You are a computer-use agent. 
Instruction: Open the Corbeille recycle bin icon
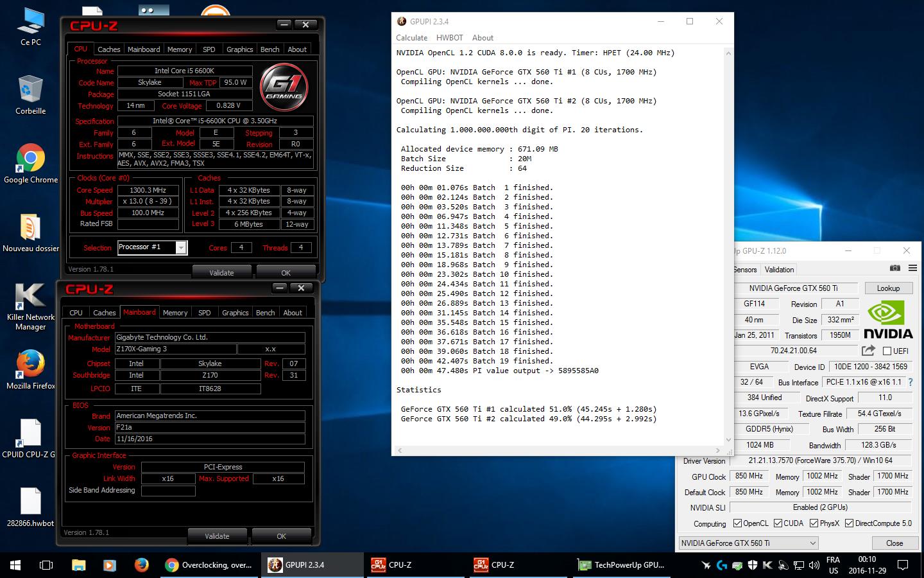click(30, 95)
